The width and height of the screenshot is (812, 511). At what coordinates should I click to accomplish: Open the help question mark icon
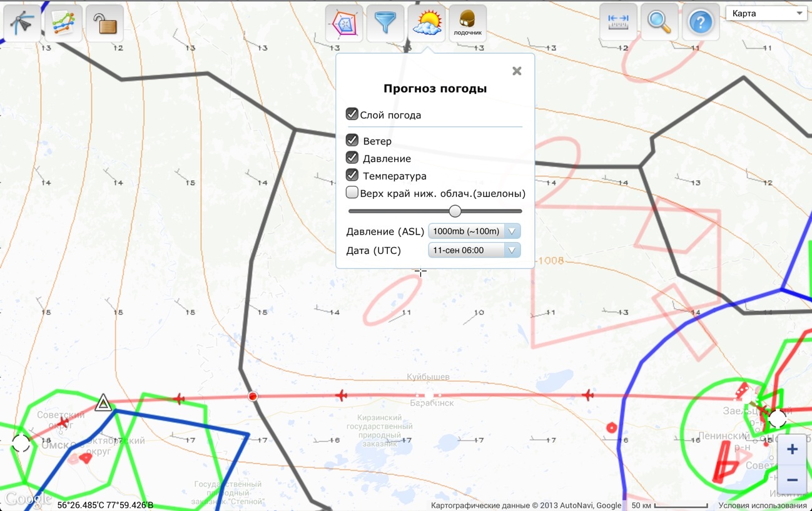tap(701, 22)
